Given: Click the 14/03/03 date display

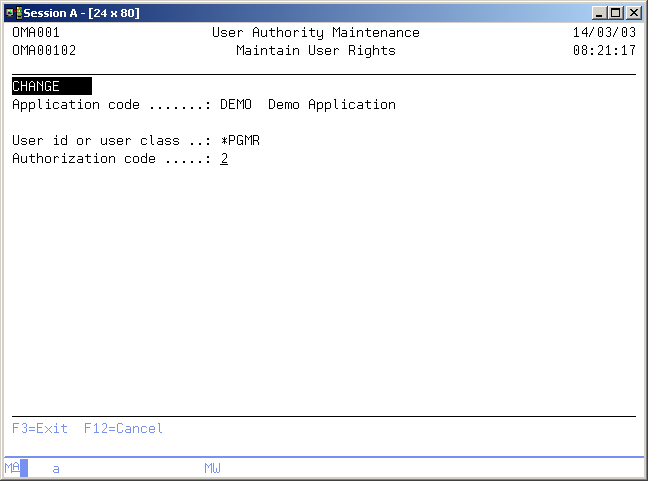Looking at the screenshot, I should click(x=604, y=32).
